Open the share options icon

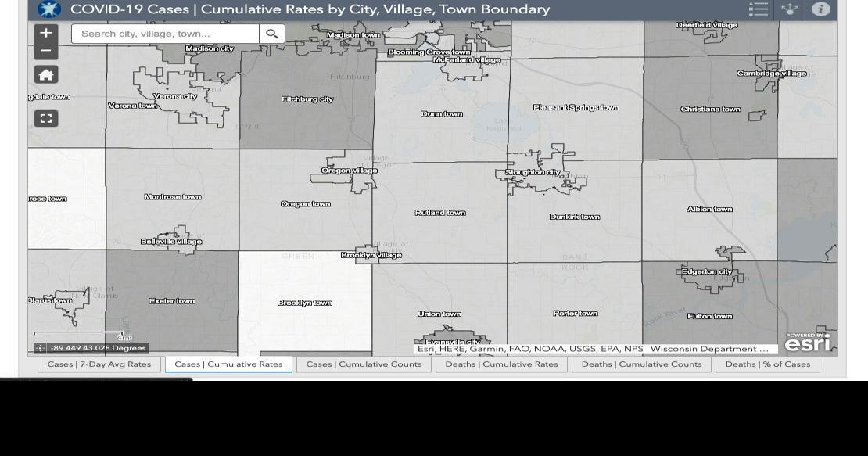(789, 9)
